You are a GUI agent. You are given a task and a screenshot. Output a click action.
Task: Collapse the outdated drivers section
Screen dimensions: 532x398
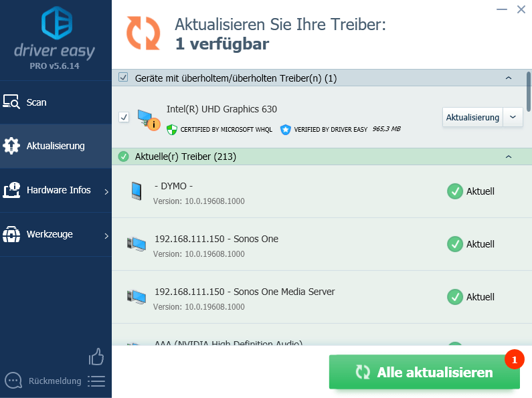tap(509, 78)
